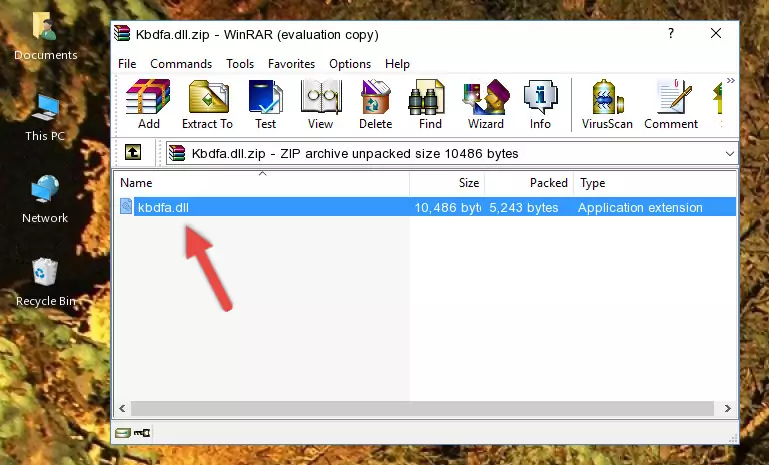Open the Options menu
Viewport: 769px width, 465px height.
350,64
